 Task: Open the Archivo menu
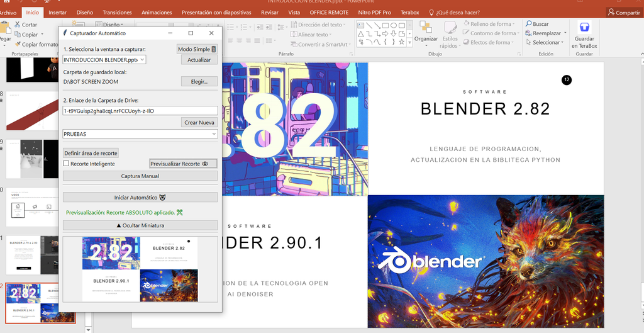click(x=8, y=13)
